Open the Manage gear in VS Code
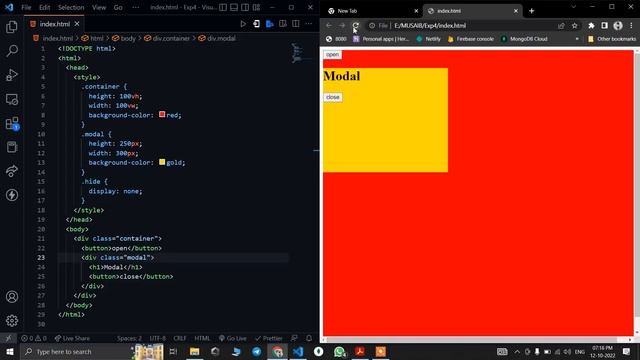Viewport: 640px width, 360px height. [12, 321]
